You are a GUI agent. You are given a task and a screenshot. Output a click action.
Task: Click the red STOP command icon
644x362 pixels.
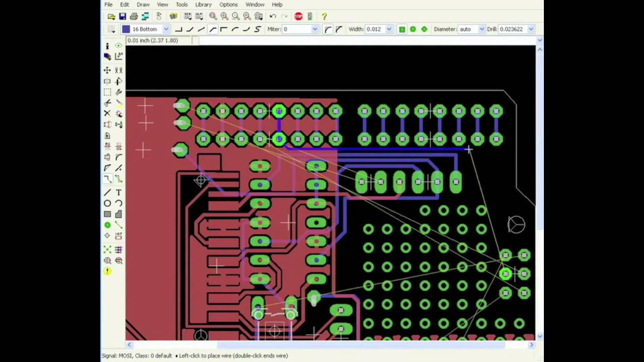coord(298,17)
